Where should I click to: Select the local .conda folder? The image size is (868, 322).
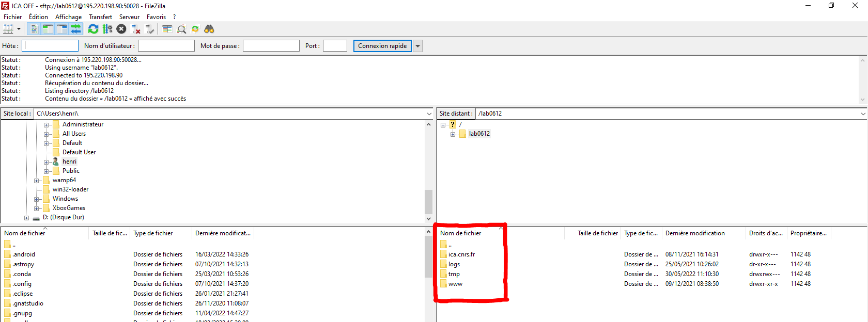click(22, 274)
